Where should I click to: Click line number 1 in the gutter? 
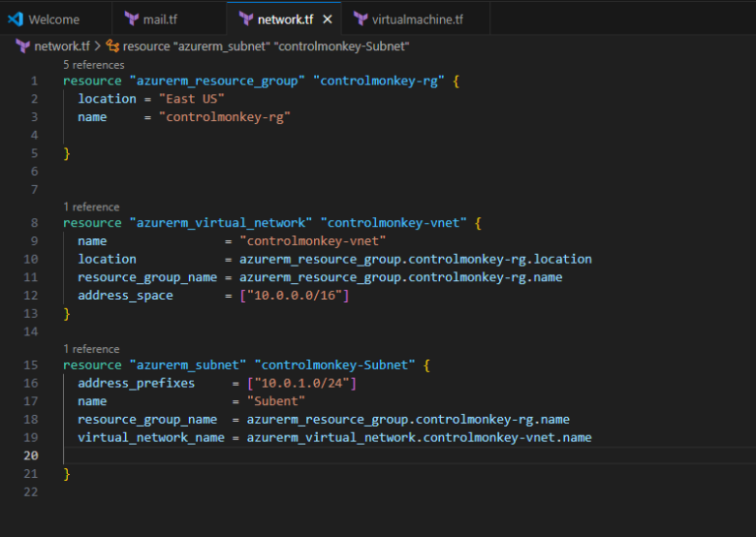[34, 81]
